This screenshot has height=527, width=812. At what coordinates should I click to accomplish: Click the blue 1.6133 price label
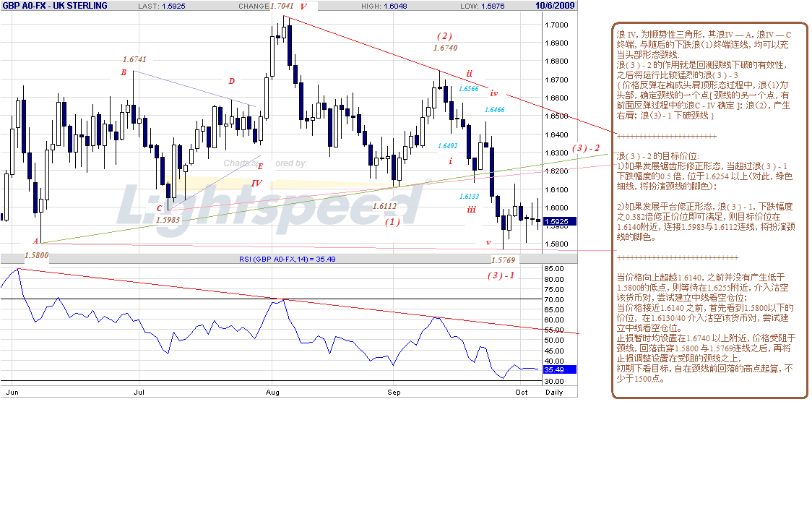(x=469, y=197)
